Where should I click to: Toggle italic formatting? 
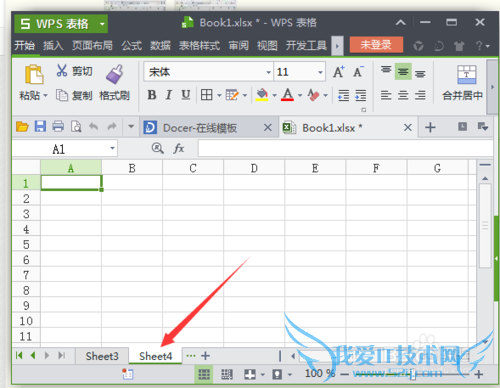pos(169,95)
